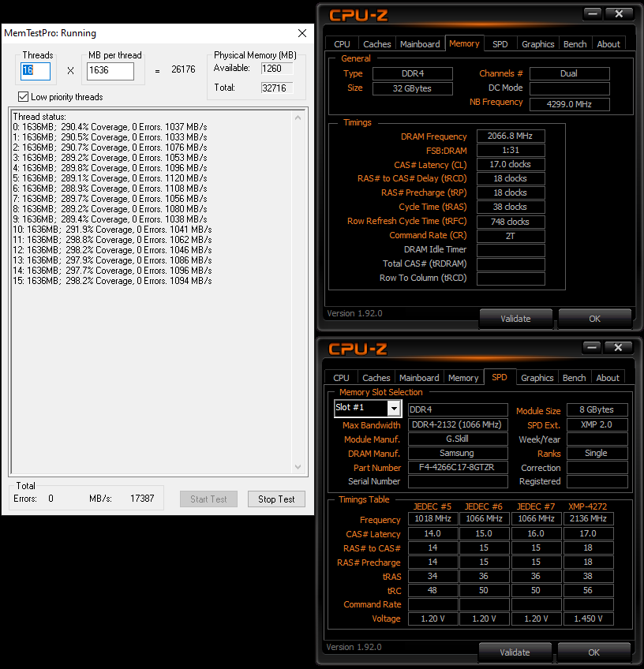Image resolution: width=644 pixels, height=669 pixels.
Task: Minimize the CPU-Z Memory tab window
Action: tap(593, 14)
